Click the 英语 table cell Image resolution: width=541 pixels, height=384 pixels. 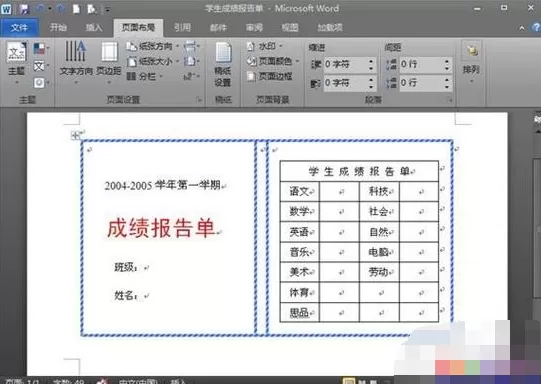point(299,232)
